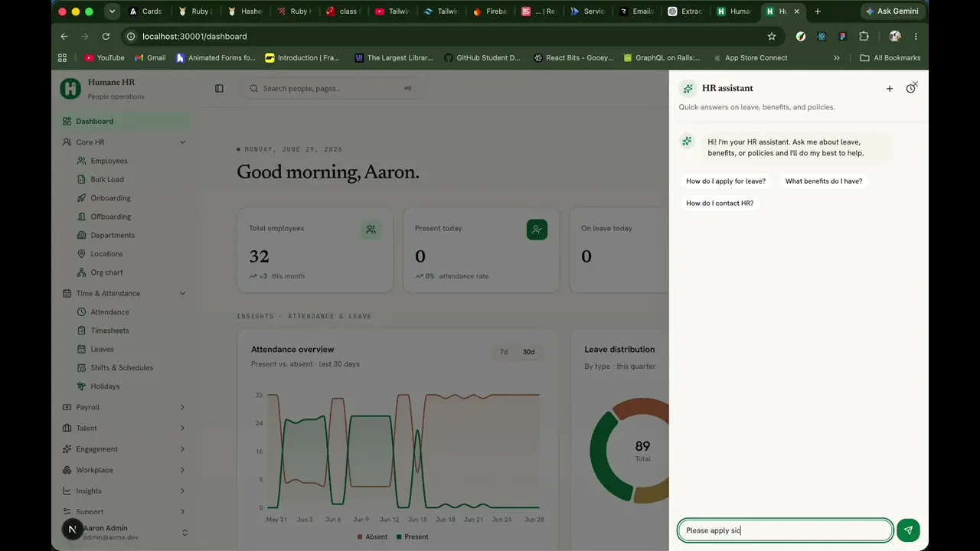
Task: Show more bookmarks chevron
Action: (x=837, y=57)
